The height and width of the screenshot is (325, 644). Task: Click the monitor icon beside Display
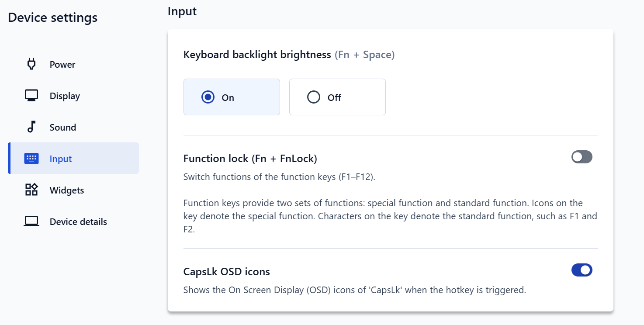click(31, 96)
